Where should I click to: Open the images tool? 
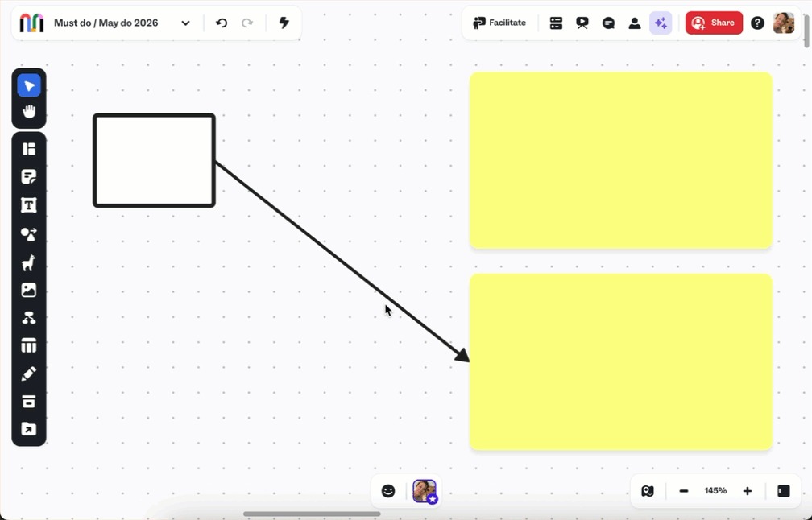click(29, 290)
